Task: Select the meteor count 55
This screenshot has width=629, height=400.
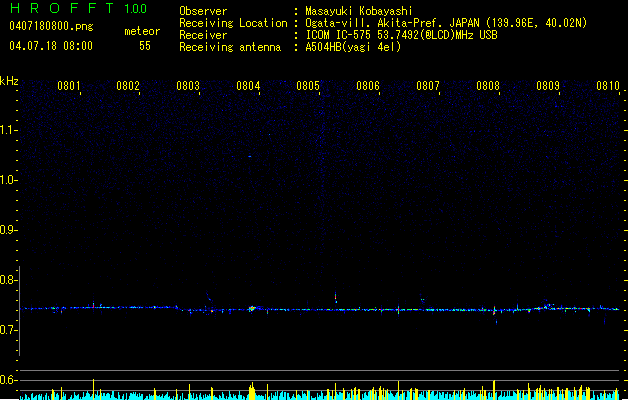Action: 145,46
